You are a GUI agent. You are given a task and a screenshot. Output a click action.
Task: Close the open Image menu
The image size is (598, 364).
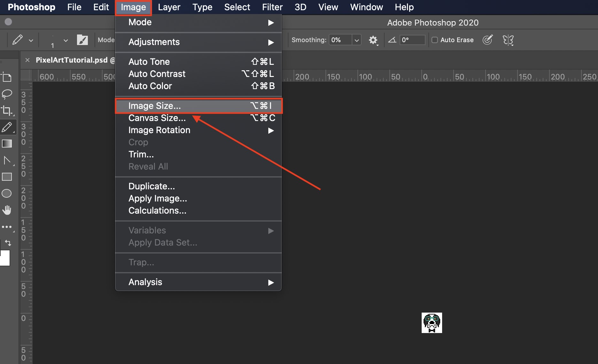pyautogui.click(x=133, y=7)
